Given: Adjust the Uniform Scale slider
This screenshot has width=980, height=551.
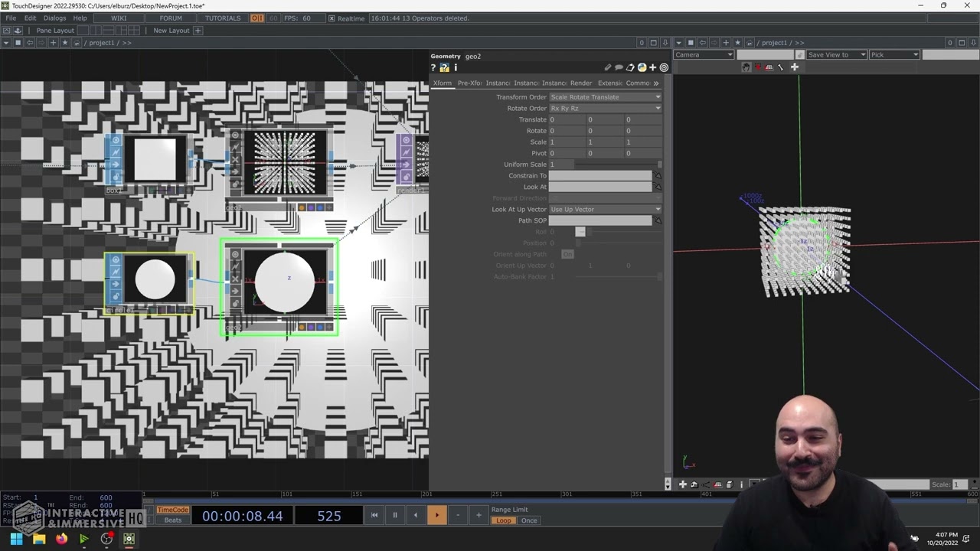Looking at the screenshot, I should point(618,165).
